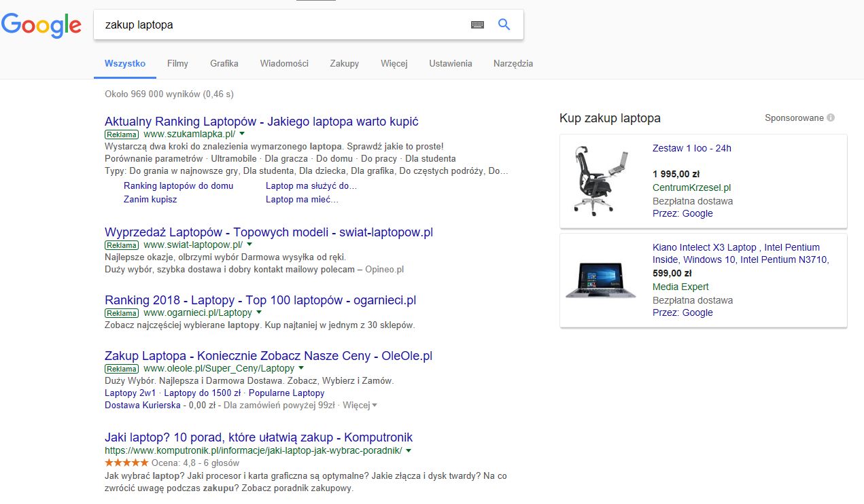Click the Reklama badge under szukamlapka ad
Screen dimensions: 864x504
(x=122, y=134)
